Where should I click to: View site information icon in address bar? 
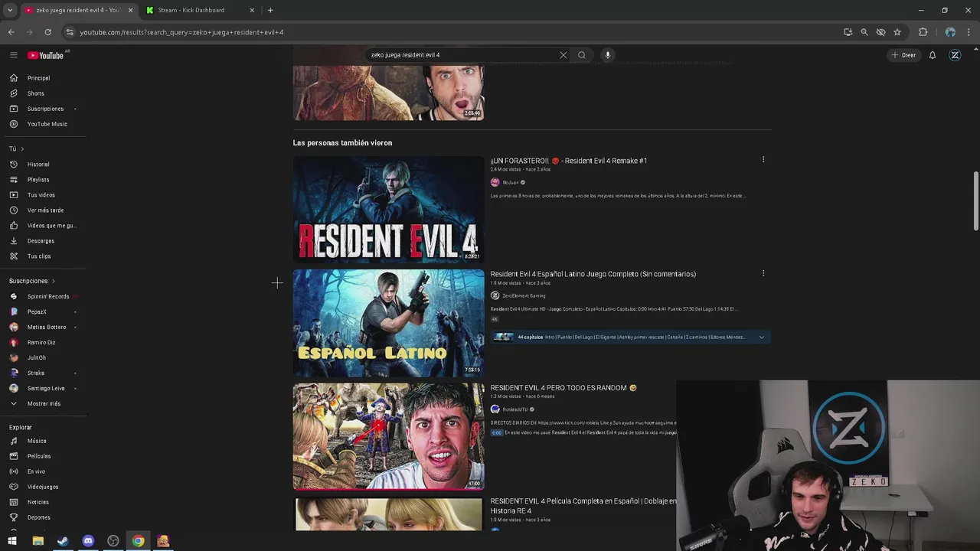[70, 32]
